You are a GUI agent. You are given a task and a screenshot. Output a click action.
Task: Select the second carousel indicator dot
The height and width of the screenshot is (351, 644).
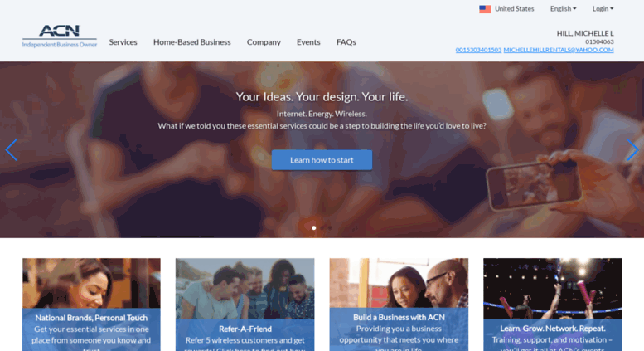point(322,227)
